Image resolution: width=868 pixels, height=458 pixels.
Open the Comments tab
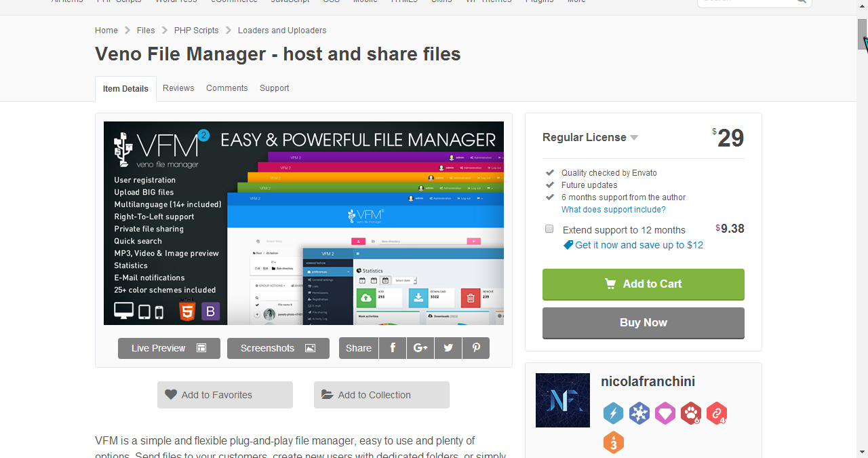pyautogui.click(x=227, y=88)
